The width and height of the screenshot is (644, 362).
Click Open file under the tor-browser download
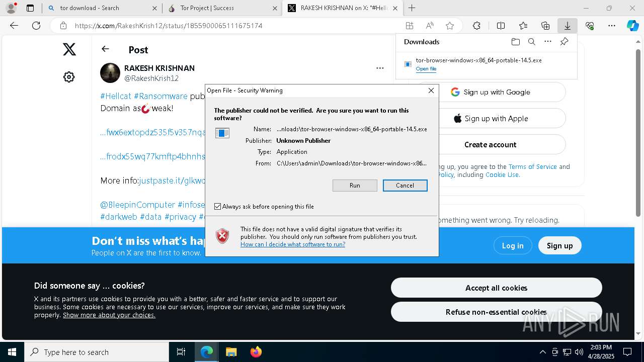[x=426, y=69]
